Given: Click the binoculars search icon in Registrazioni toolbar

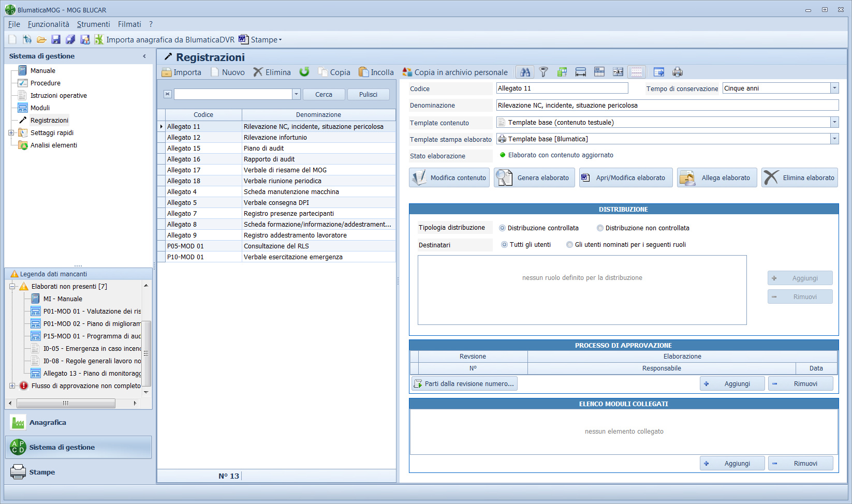Looking at the screenshot, I should coord(525,72).
